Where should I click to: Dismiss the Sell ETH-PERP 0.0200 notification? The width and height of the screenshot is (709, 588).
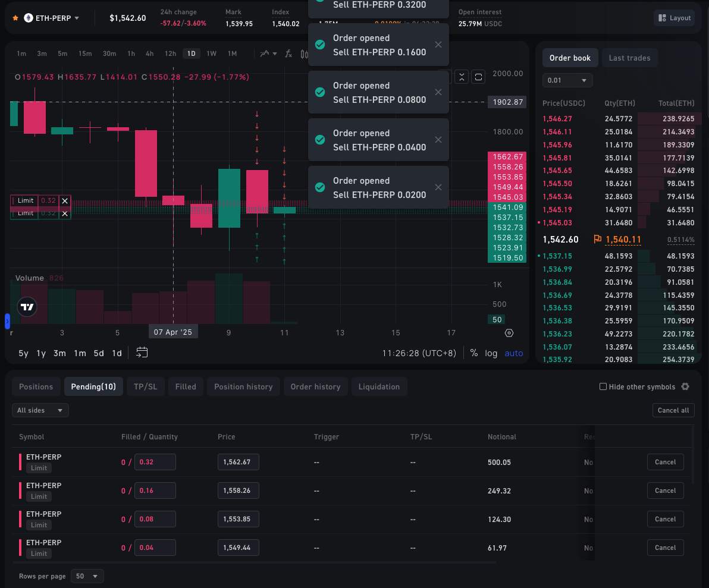438,187
